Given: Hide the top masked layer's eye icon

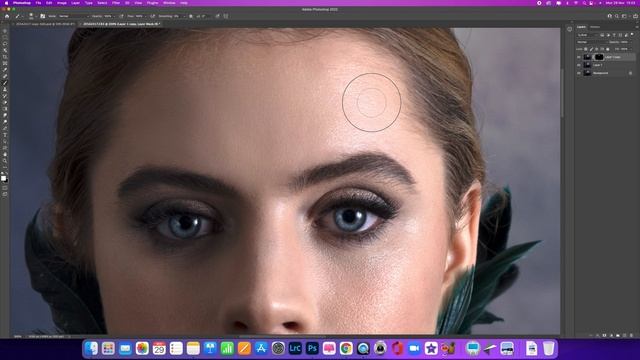Looking at the screenshot, I should tap(579, 57).
